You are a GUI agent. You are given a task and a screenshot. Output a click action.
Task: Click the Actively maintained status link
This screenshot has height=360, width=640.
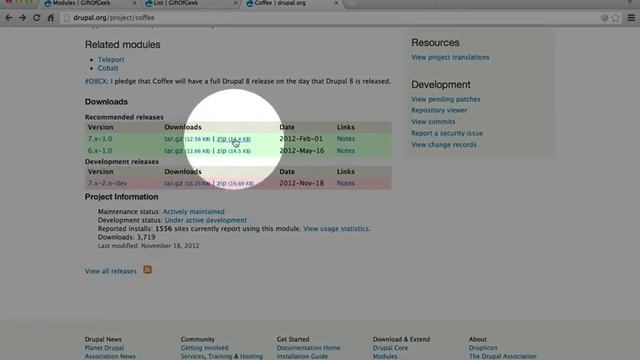(x=193, y=211)
